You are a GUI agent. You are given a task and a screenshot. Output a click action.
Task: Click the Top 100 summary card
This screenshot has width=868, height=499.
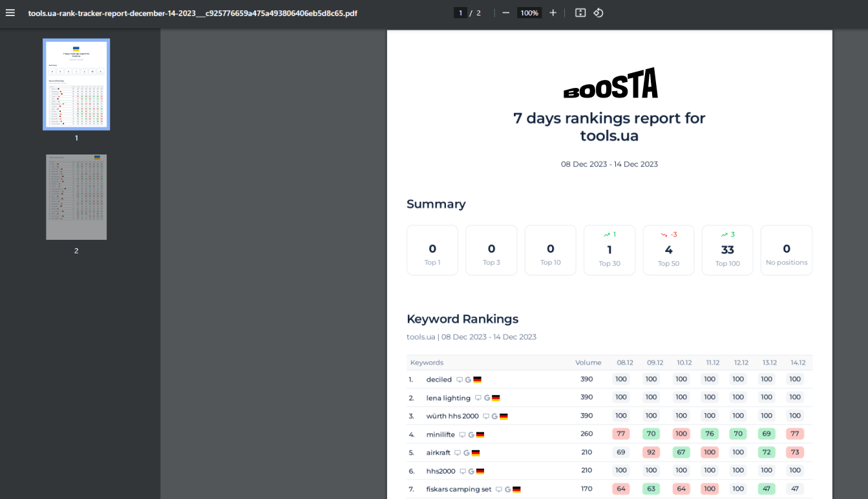click(727, 250)
